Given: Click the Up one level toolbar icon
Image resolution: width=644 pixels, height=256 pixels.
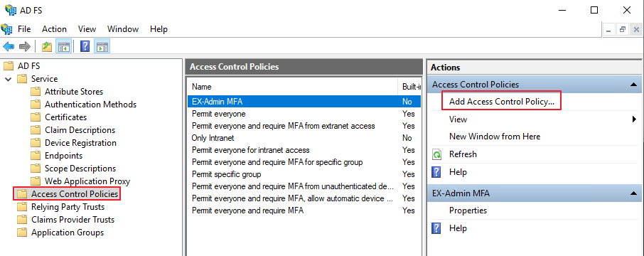Looking at the screenshot, I should click(x=47, y=46).
